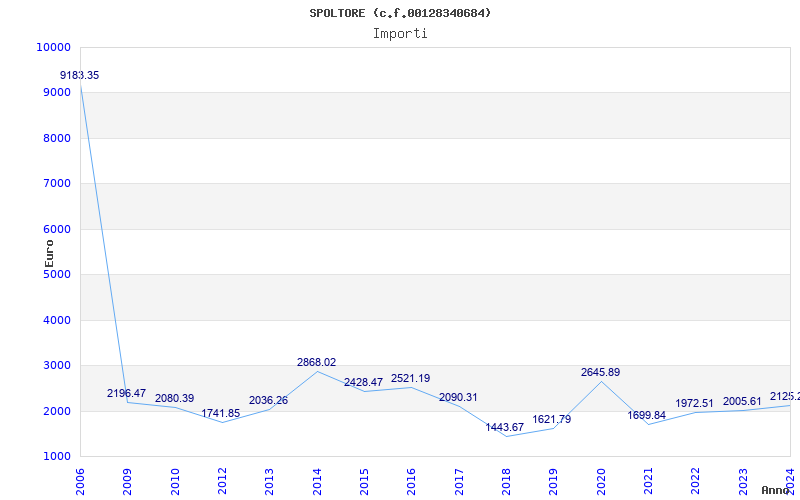This screenshot has height=500, width=800.
Task: Click the 2868.02 data label
Action: 316,362
